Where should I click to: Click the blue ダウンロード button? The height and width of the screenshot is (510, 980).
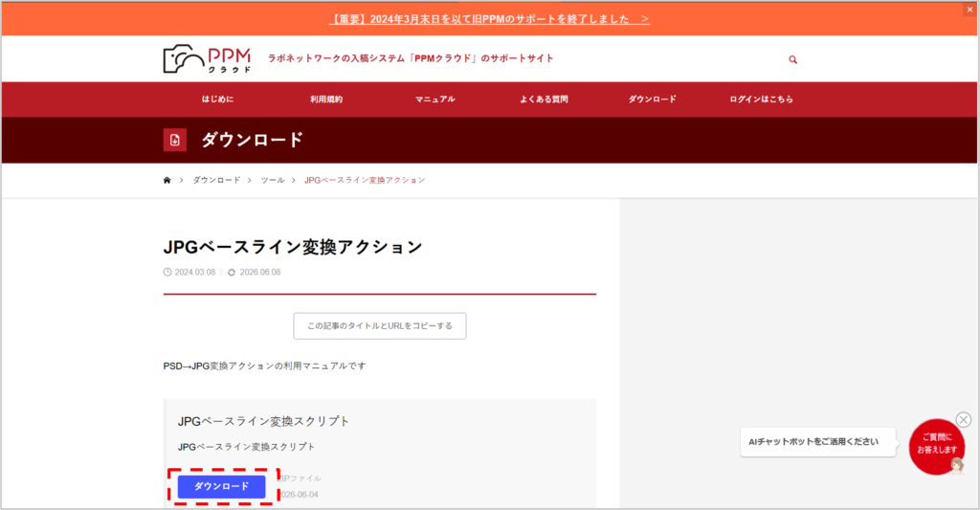[x=222, y=486]
